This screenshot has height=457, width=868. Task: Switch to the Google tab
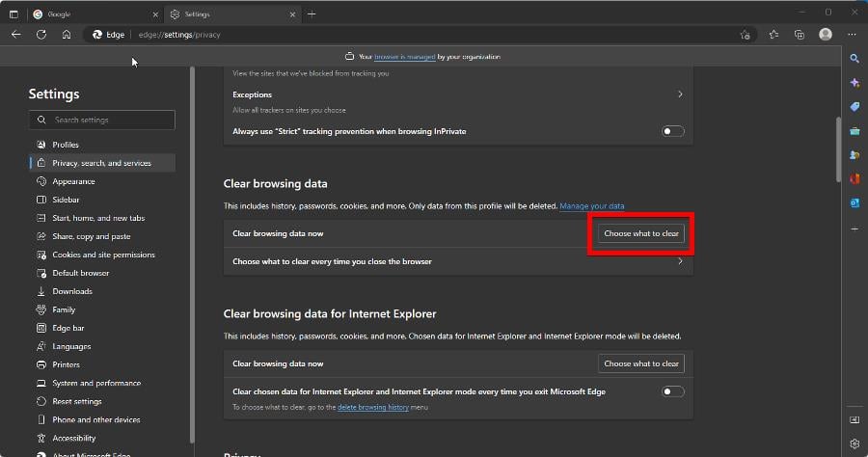(x=95, y=14)
